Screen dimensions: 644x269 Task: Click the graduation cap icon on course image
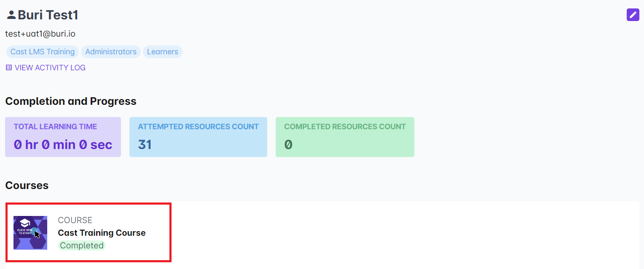click(x=25, y=223)
